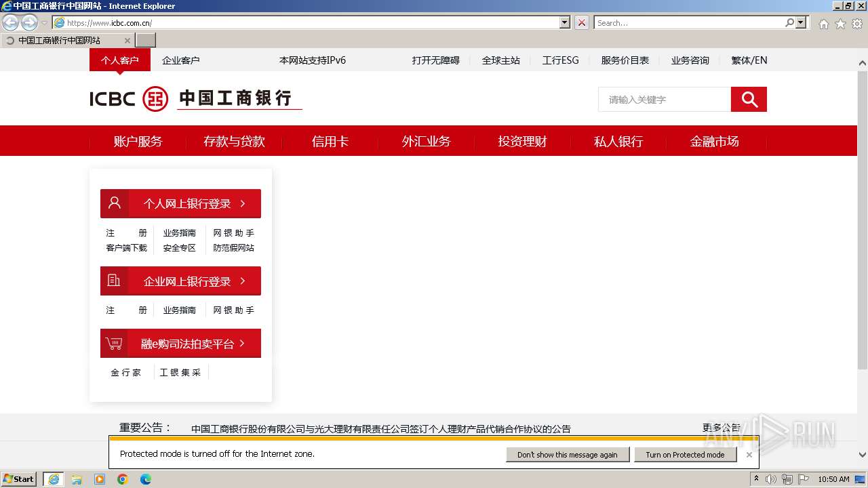Click the red ICBC site search button
Image resolution: width=868 pixels, height=488 pixels.
pos(749,100)
